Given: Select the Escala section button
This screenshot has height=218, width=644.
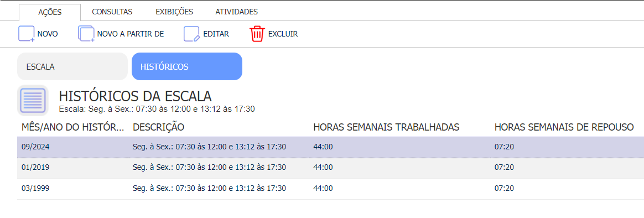Looking at the screenshot, I should pyautogui.click(x=72, y=66).
